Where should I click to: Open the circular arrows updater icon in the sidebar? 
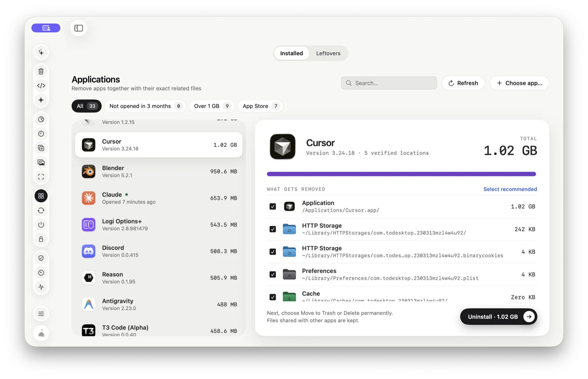click(x=41, y=211)
